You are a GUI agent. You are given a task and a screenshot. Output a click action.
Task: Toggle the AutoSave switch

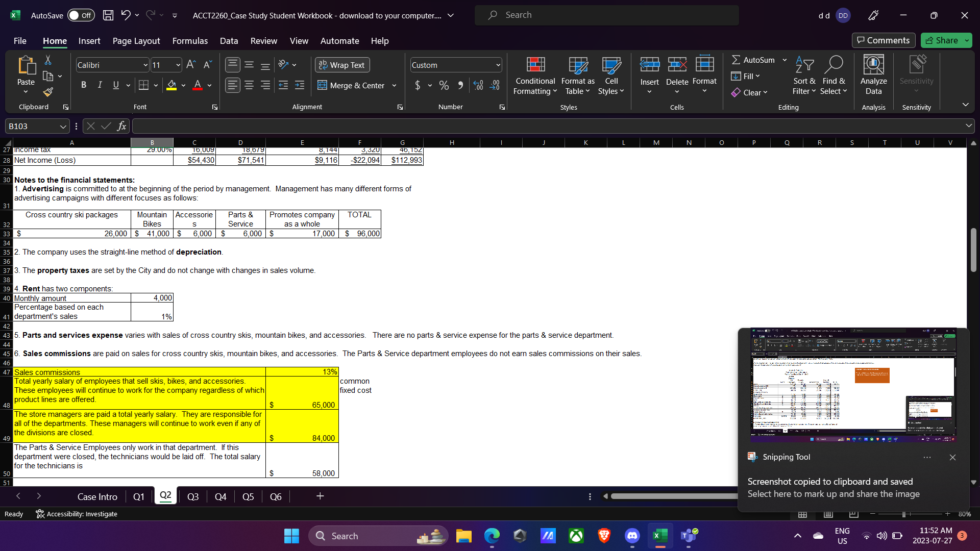point(81,15)
